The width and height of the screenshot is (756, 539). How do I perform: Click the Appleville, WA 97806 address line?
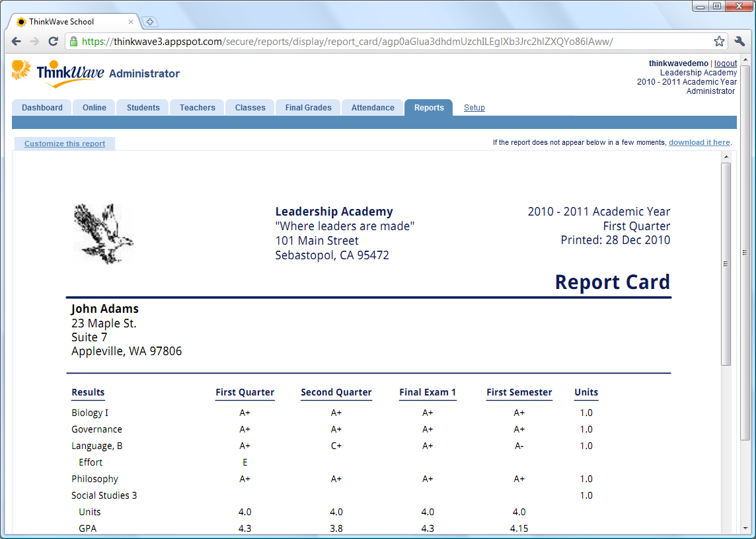(x=126, y=351)
